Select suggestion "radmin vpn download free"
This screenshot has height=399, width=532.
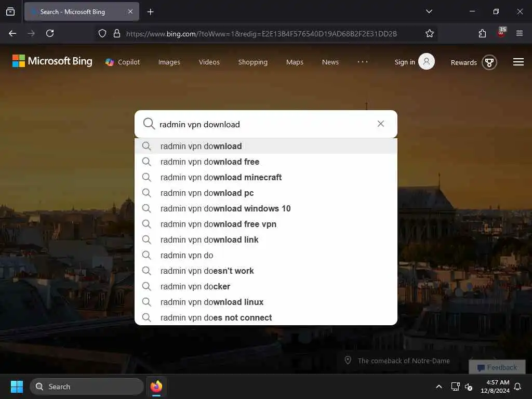pyautogui.click(x=265, y=162)
